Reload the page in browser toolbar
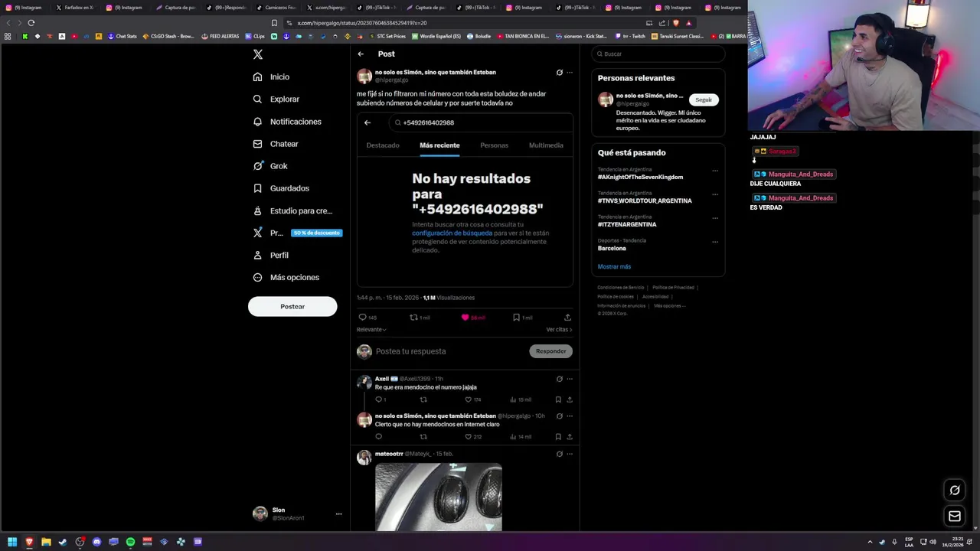This screenshot has height=551, width=980. (31, 23)
